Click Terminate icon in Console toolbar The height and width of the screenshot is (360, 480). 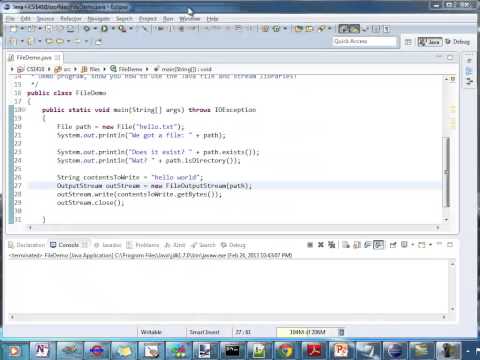click(x=310, y=245)
